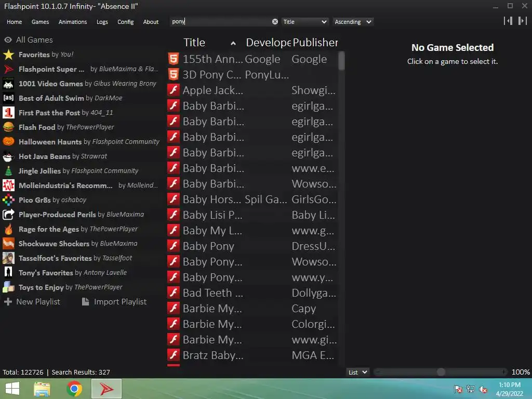Toggle the Title column sort arrow
The height and width of the screenshot is (399, 532).
[233, 43]
